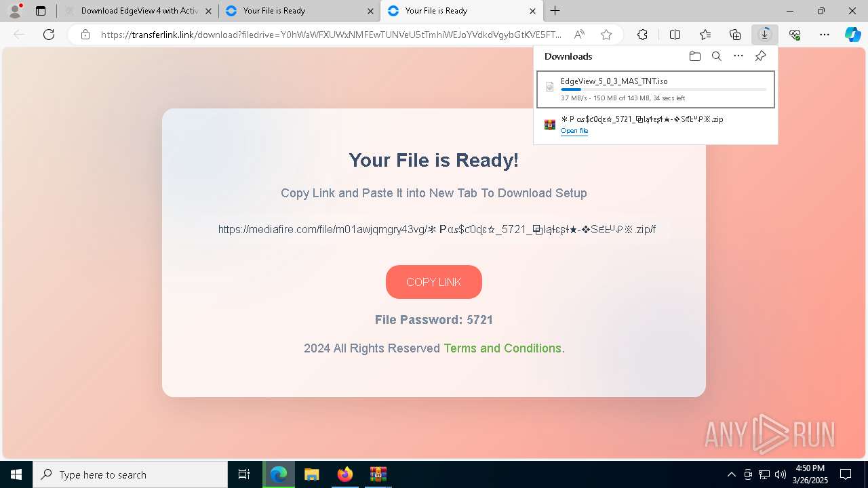868x488 pixels.
Task: Open a new browser tab
Action: click(555, 11)
